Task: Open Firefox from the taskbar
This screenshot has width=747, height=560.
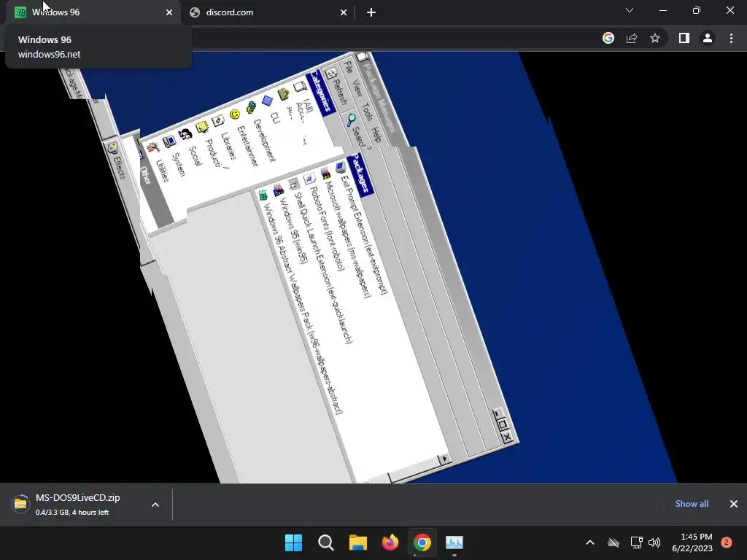Action: [390, 542]
